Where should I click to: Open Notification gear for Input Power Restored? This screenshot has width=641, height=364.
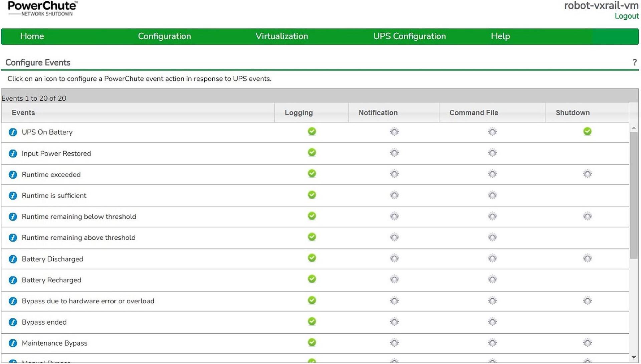pyautogui.click(x=394, y=153)
